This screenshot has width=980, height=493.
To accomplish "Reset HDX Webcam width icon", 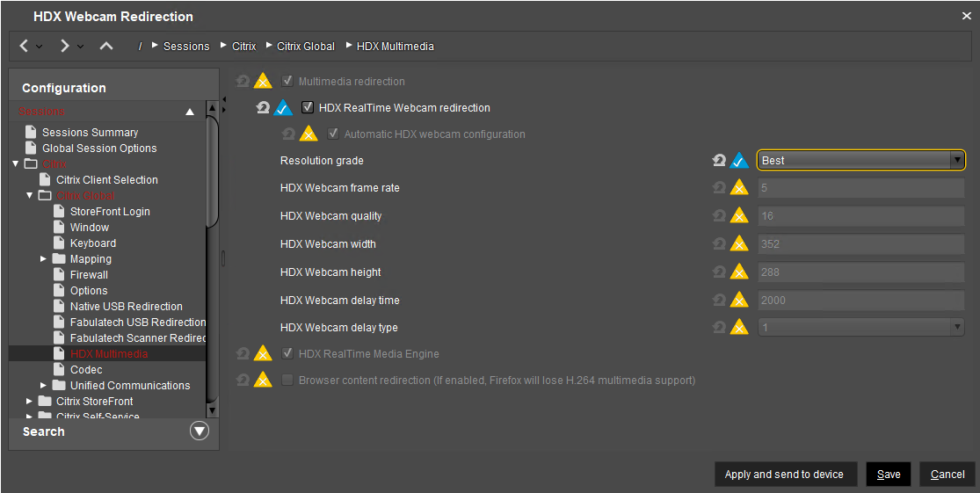I will pos(719,243).
